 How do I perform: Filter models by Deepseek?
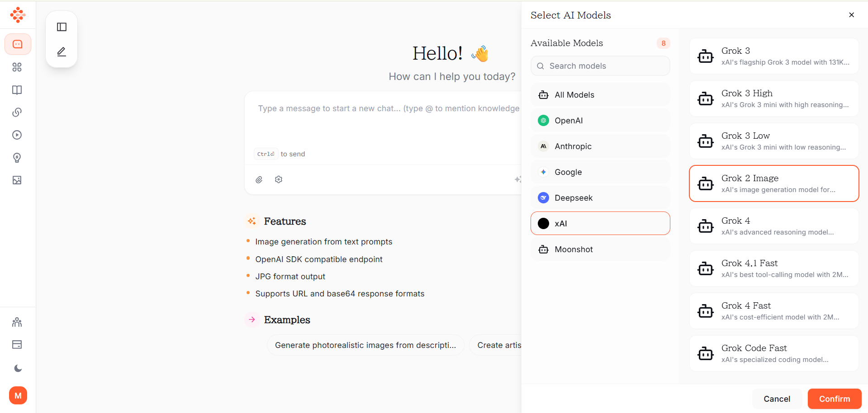click(x=600, y=198)
